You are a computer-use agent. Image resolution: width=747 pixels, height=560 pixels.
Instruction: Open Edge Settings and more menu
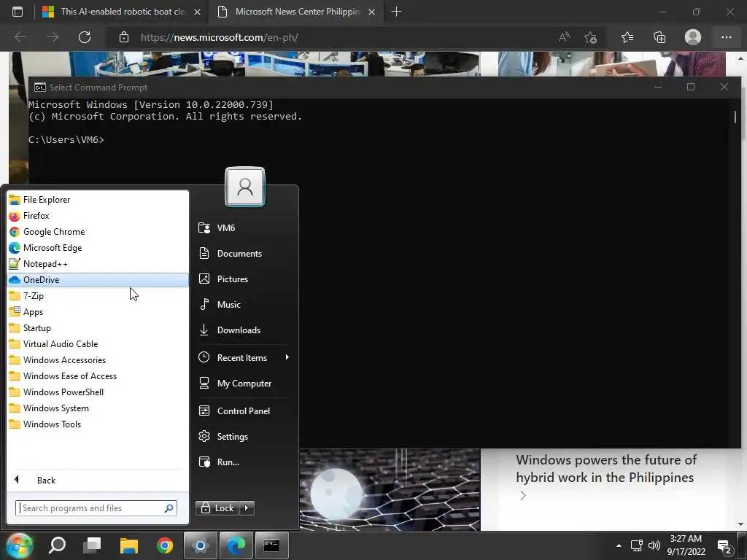point(726,37)
